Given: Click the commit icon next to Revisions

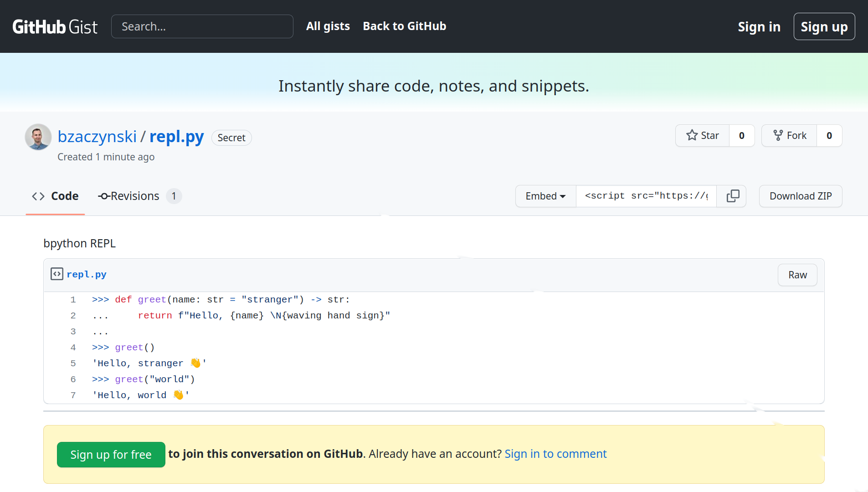Looking at the screenshot, I should [x=104, y=196].
